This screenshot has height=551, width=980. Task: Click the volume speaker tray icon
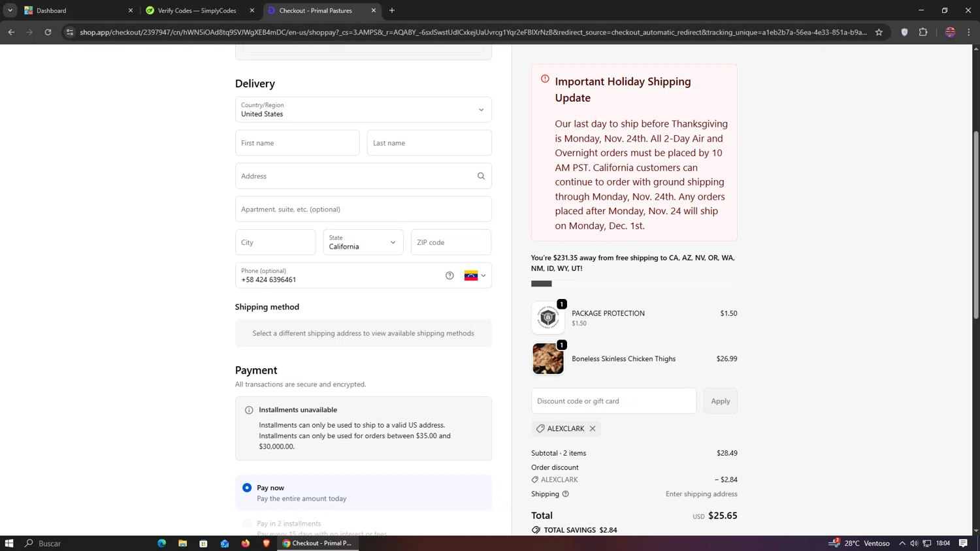coord(914,543)
